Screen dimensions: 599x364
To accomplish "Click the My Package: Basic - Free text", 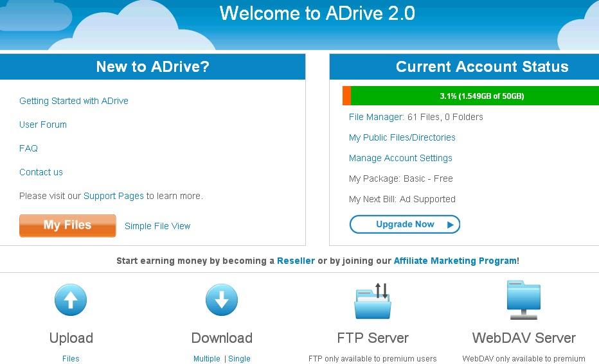I will point(401,178).
